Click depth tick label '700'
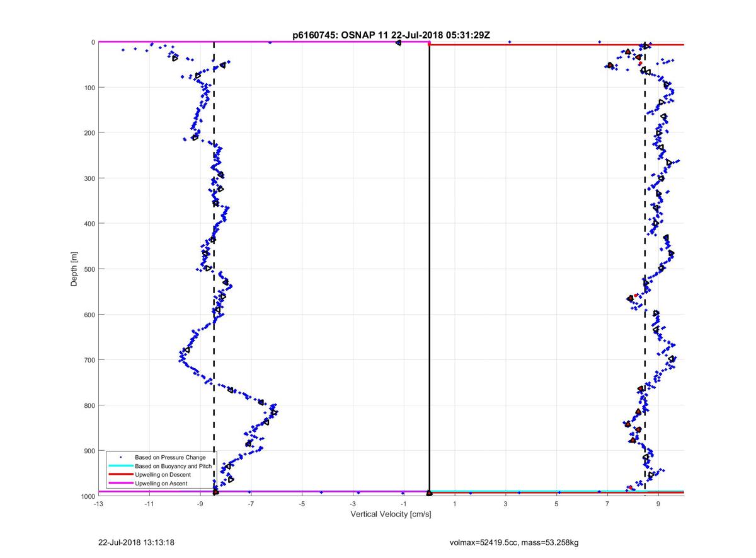 89,359
